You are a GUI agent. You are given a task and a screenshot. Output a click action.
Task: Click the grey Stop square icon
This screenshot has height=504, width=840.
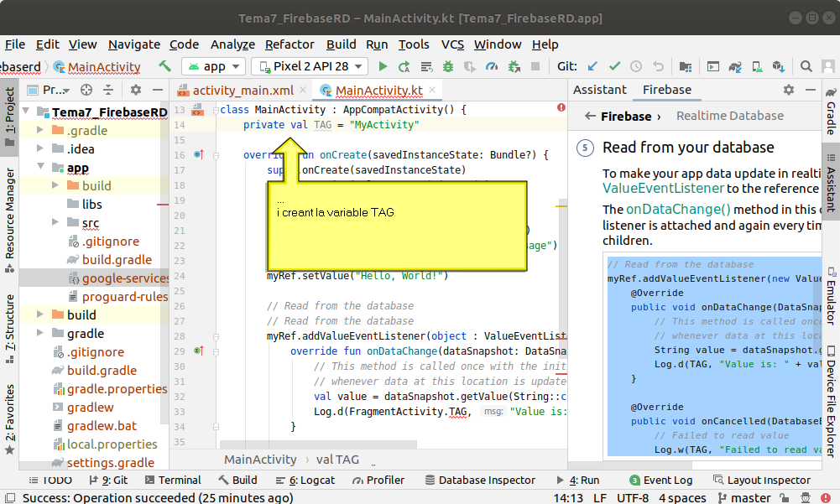coord(535,66)
